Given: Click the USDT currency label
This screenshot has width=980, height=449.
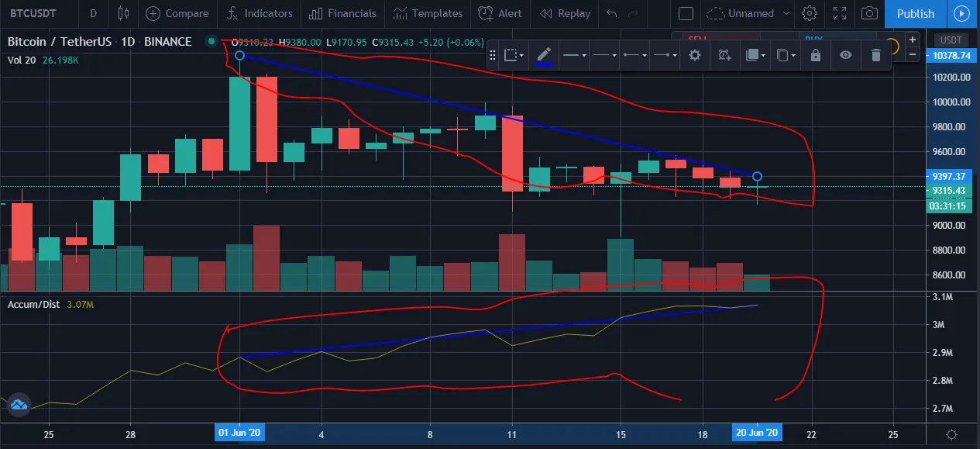Looking at the screenshot, I should tap(951, 40).
